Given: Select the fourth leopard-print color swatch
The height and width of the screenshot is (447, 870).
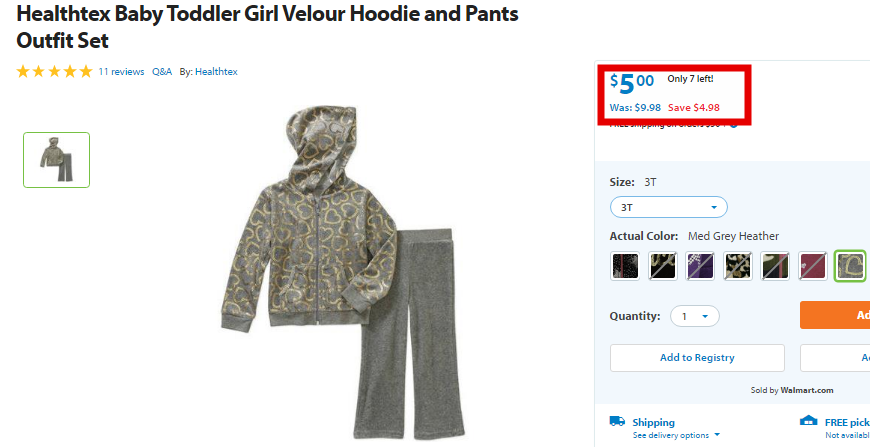Looking at the screenshot, I should click(738, 266).
